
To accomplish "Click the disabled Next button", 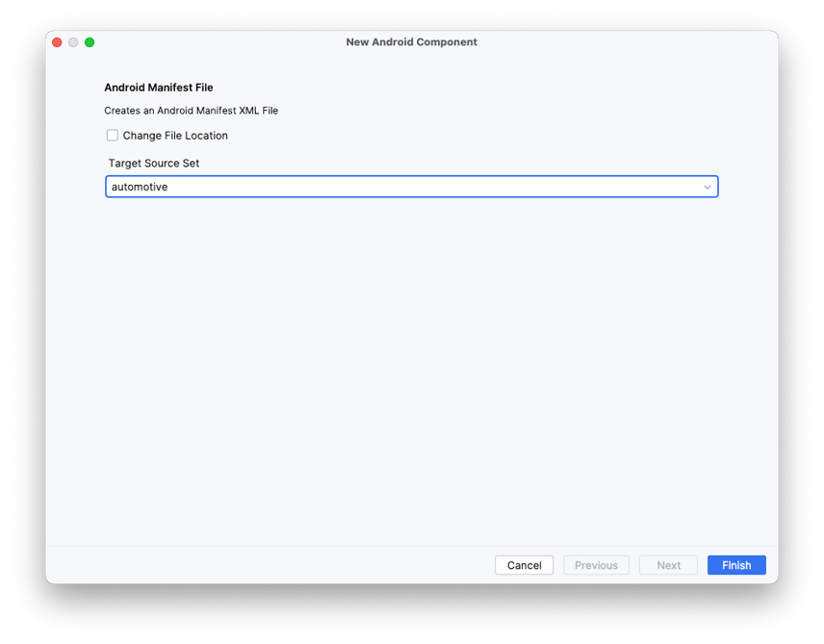I will 668,565.
